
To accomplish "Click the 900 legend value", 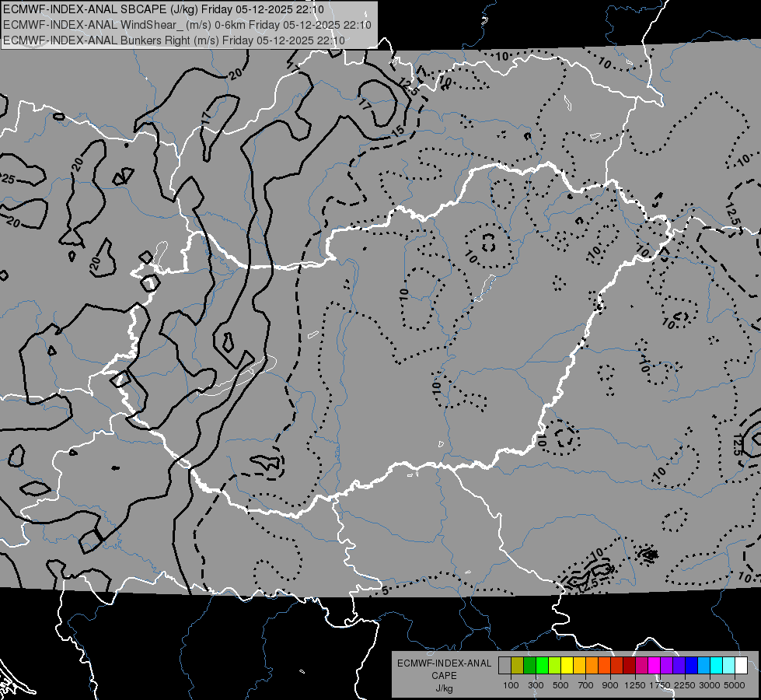I will click(610, 685).
